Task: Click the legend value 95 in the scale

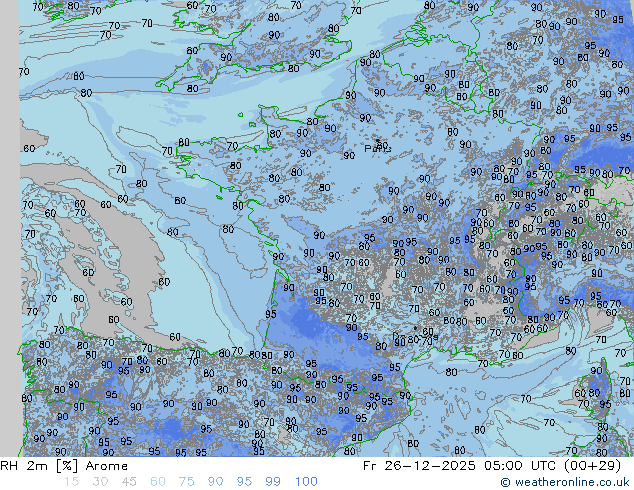Action: (244, 482)
